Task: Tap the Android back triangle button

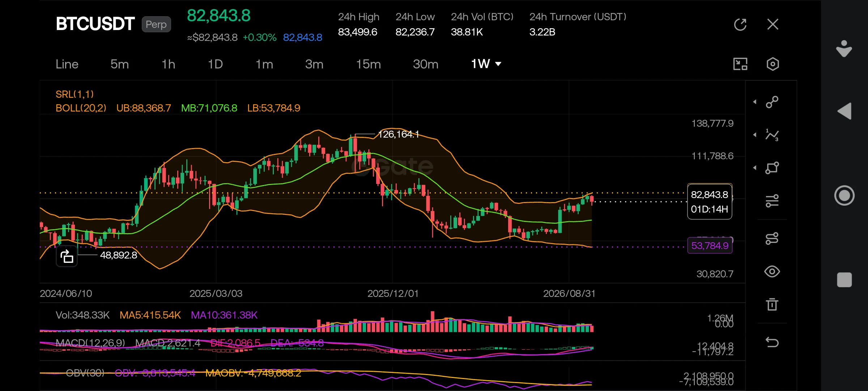Action: [844, 111]
